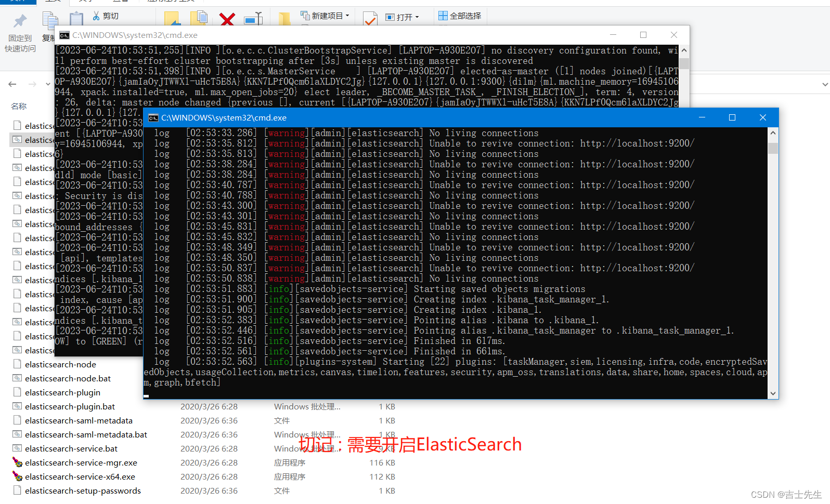Screen dimensions: 830x504
Task: Maximize the front cmd.exe window
Action: (732, 117)
